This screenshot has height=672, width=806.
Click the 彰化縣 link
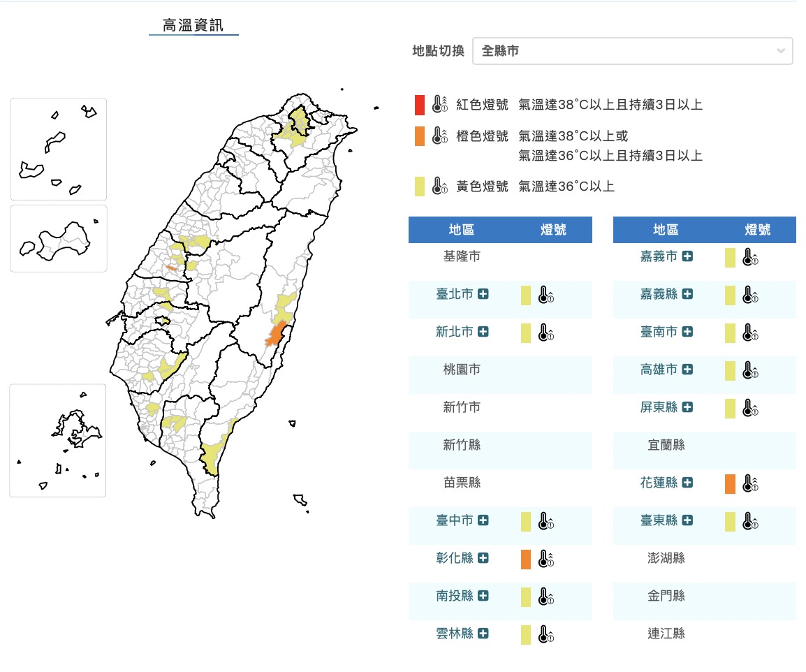[x=455, y=558]
